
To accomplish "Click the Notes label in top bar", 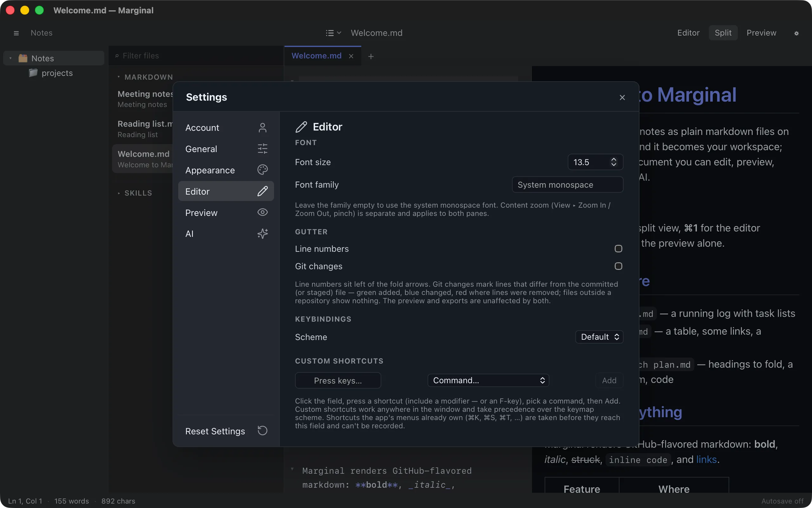I will (42, 33).
